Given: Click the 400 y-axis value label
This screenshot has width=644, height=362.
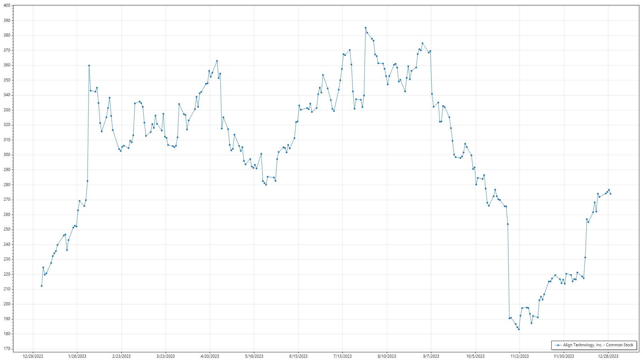Looking at the screenshot, I should [x=7, y=6].
